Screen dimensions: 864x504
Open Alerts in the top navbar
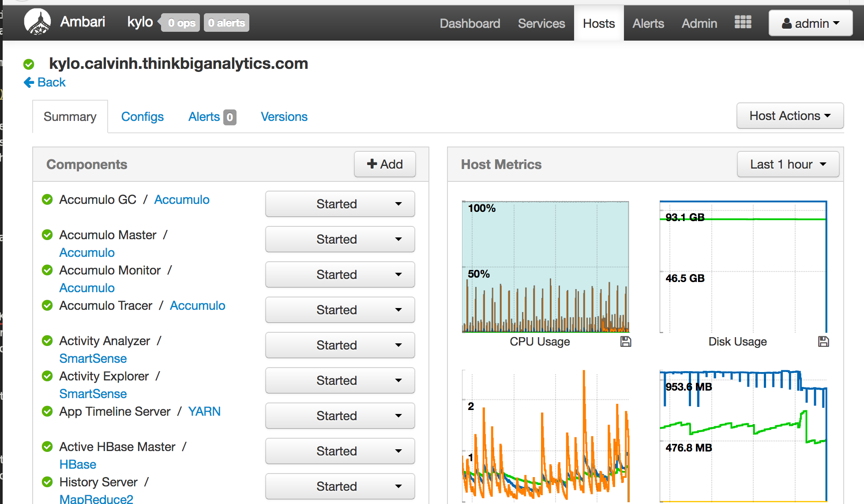pos(648,23)
